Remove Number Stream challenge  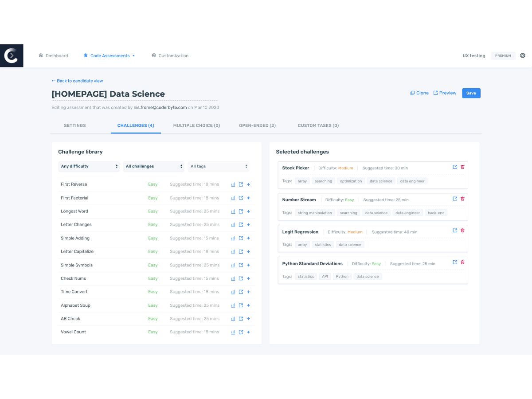(x=462, y=199)
